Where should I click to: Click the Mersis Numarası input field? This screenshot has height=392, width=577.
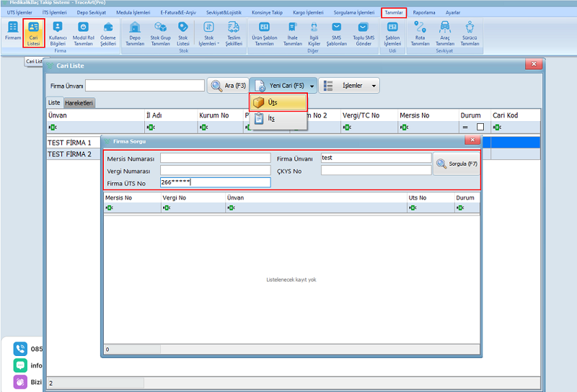[215, 159]
